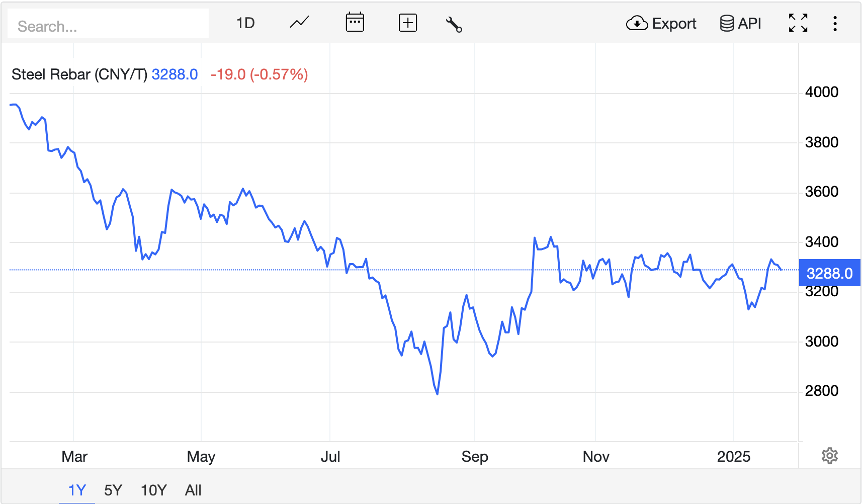The height and width of the screenshot is (504, 863).
Task: Switch to the 5Y time range
Action: [x=113, y=490]
